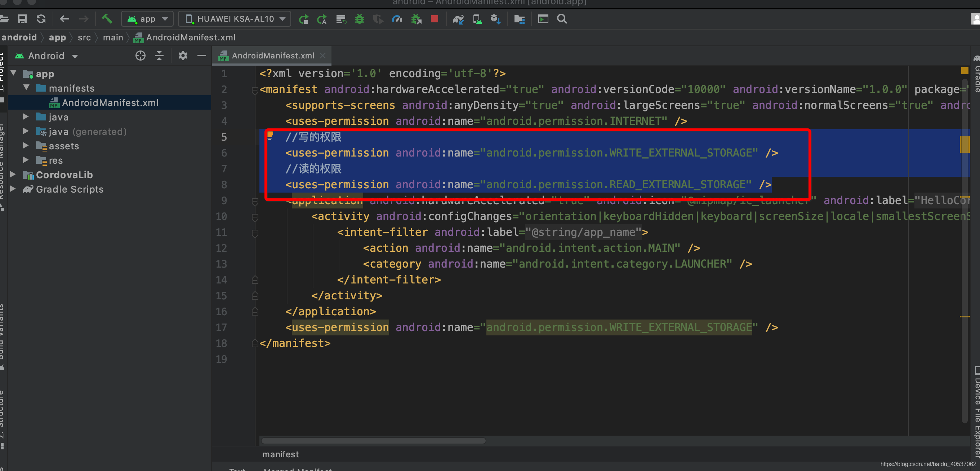Stop the running app with red square
980x471 pixels.
435,19
